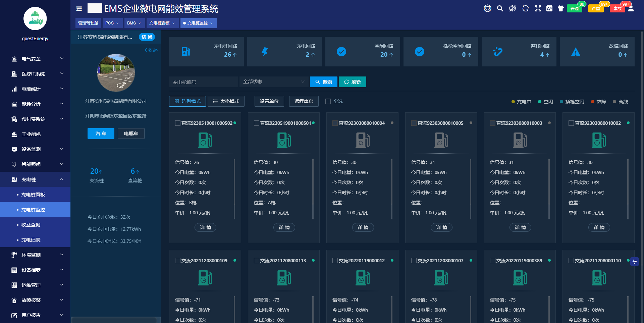Screen dimensions: 644x323
Task: Click 详情 for charger 直流92303080010004
Action: [363, 227]
